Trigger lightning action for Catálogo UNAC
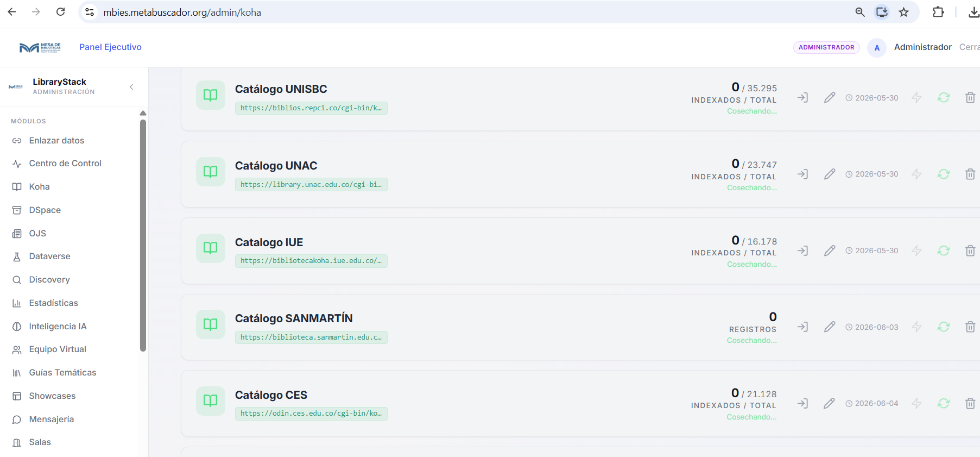The image size is (980, 457). [x=916, y=174]
